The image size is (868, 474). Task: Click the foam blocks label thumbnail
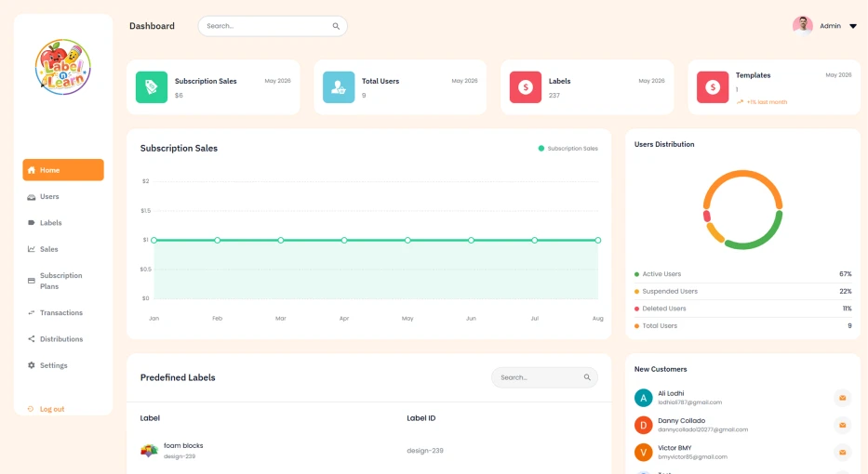pos(149,450)
